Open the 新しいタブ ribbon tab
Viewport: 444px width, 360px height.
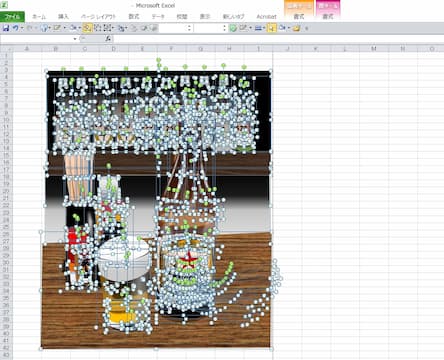[x=234, y=16]
